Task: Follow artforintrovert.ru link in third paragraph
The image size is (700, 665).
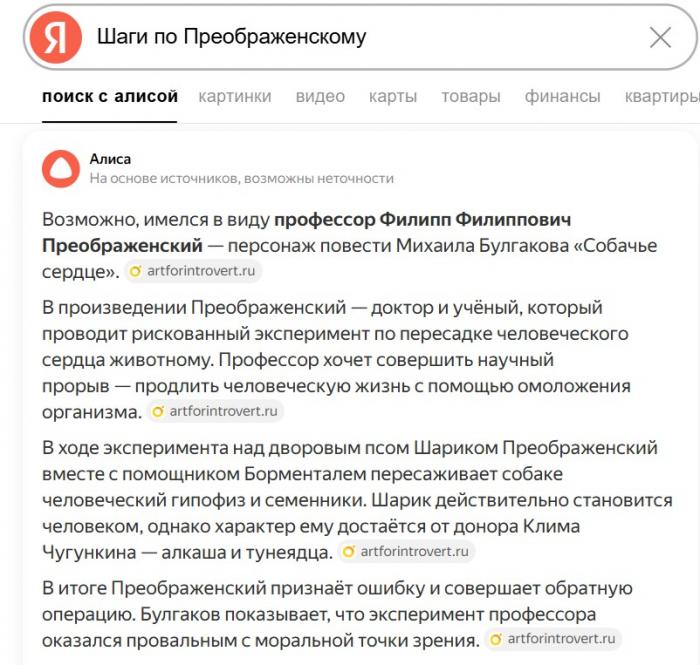Action: 414,551
